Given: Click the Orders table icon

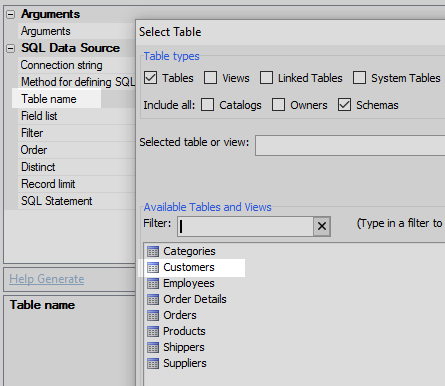Looking at the screenshot, I should tap(153, 315).
